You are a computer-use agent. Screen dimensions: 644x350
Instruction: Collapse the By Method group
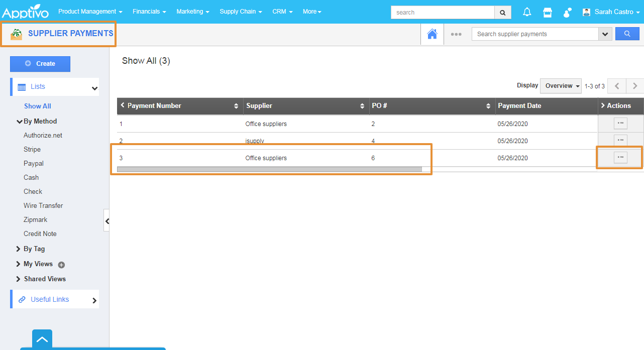click(20, 122)
